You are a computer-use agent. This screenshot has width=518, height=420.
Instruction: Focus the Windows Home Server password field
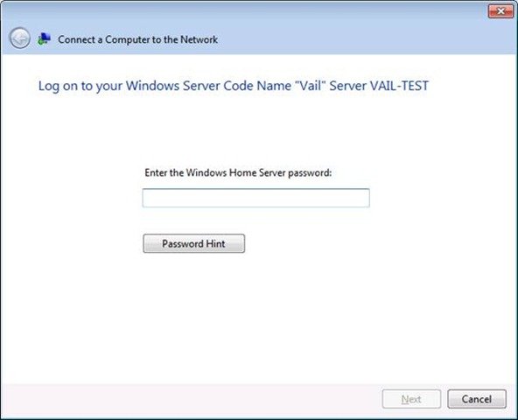pos(256,198)
